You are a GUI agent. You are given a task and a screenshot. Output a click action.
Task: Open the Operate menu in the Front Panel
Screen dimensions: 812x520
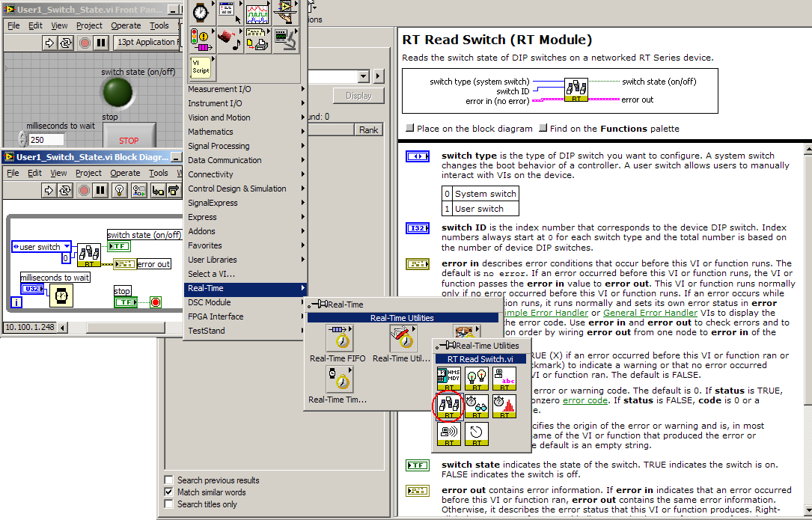[x=126, y=25]
